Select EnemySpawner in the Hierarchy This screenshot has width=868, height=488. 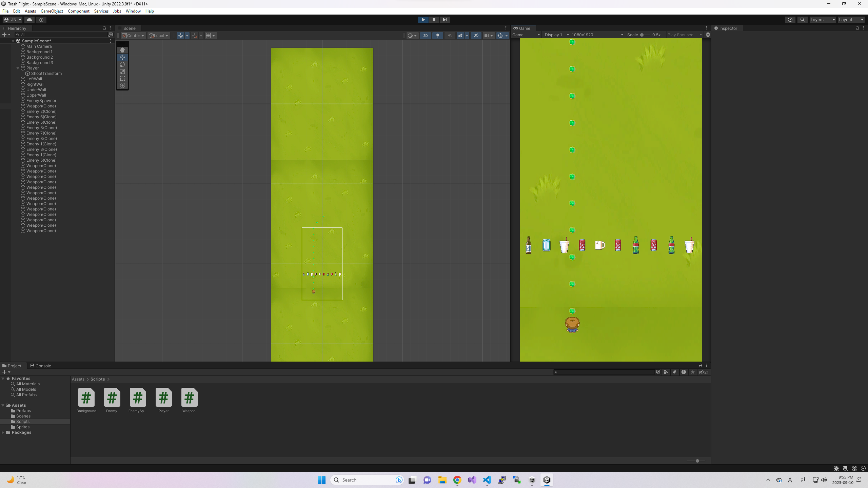[x=41, y=100]
